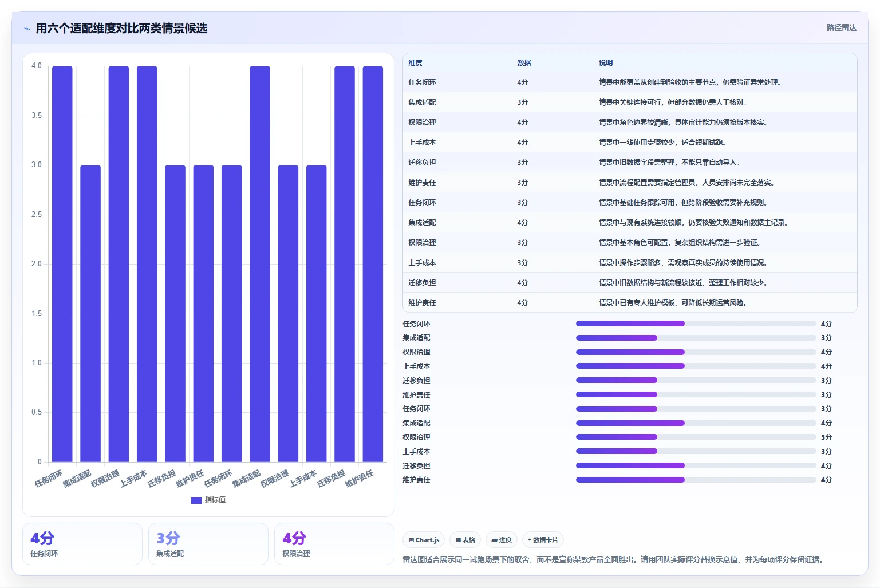Select the 任务闭环 4分 data card
Viewport: 880px width, 588px height.
82,544
